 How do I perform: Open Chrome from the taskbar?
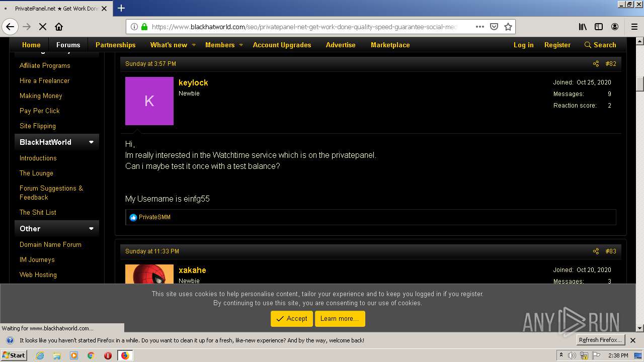click(x=91, y=355)
